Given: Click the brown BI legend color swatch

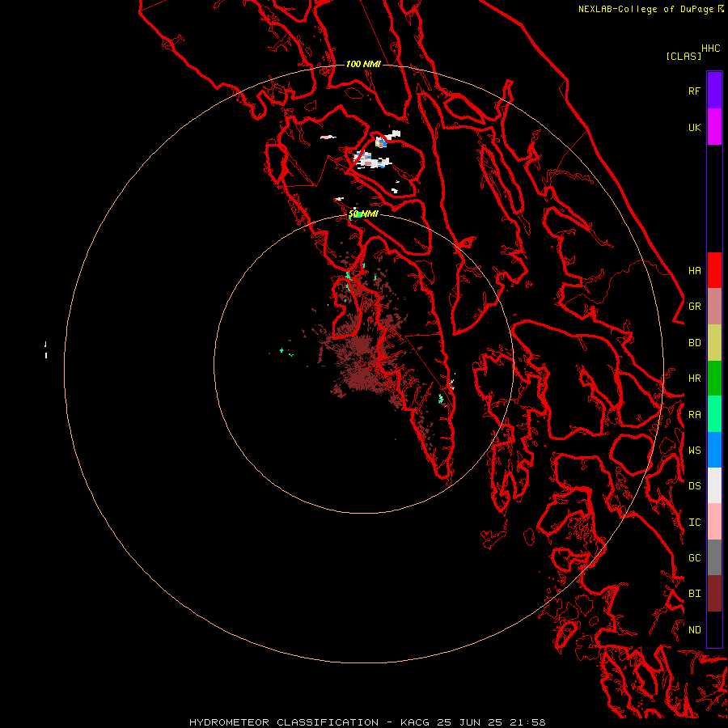Looking at the screenshot, I should [x=714, y=594].
